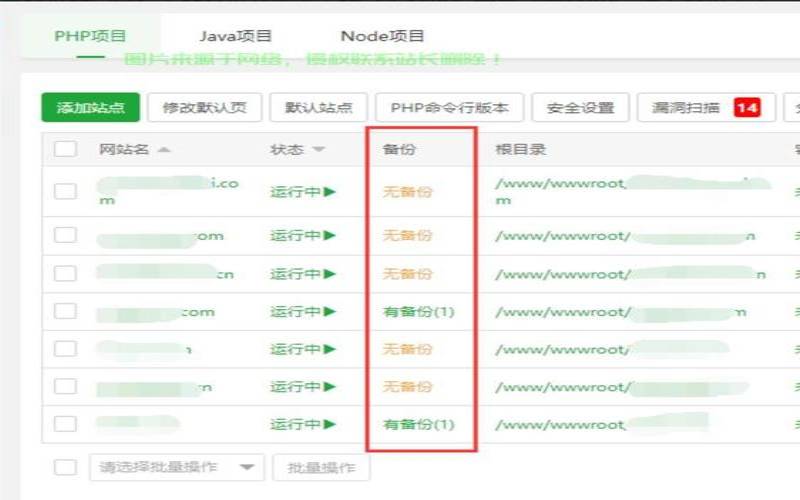Click the sort arrow next to 网站名
This screenshot has width=800, height=500.
[164, 150]
